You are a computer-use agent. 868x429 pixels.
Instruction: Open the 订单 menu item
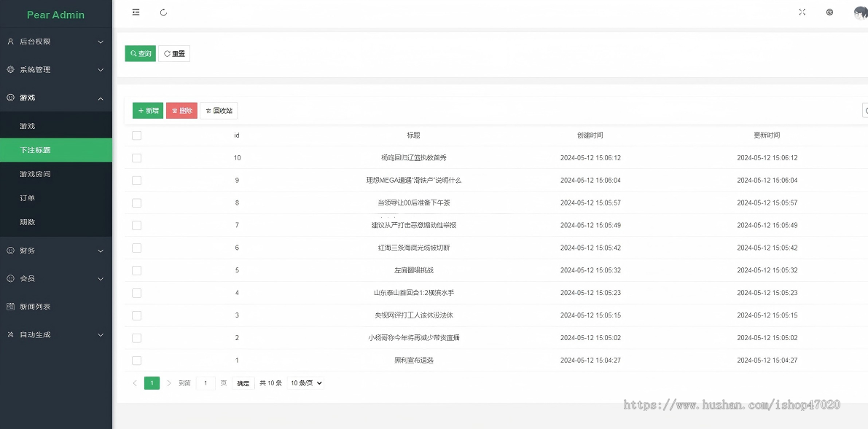click(56, 197)
